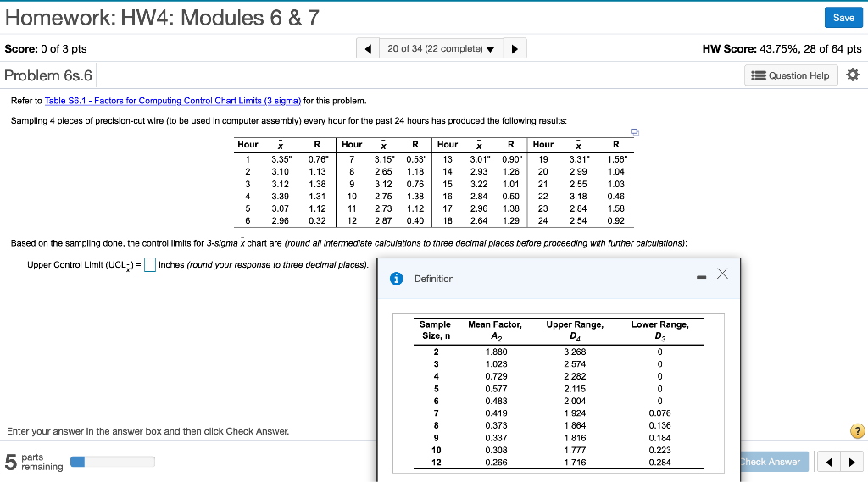Screen dimensions: 868x482
Task: Click the 'HW Score: 43.75%' text
Action: point(782,48)
